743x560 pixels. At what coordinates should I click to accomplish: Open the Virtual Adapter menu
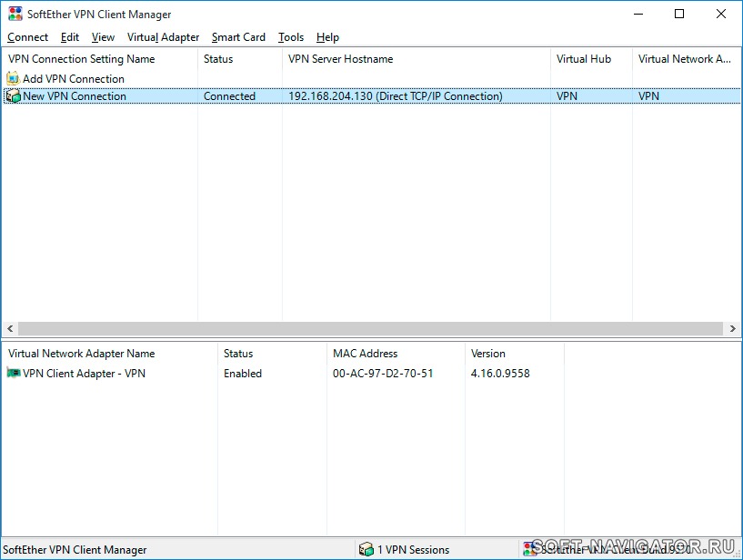pyautogui.click(x=163, y=37)
